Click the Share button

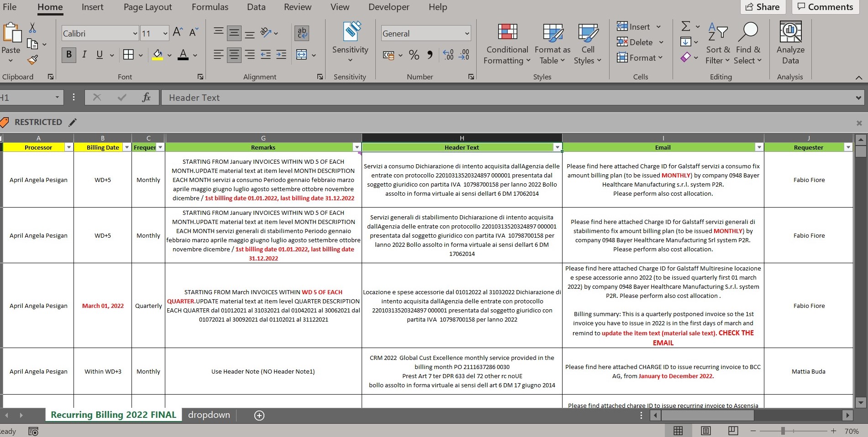762,7
